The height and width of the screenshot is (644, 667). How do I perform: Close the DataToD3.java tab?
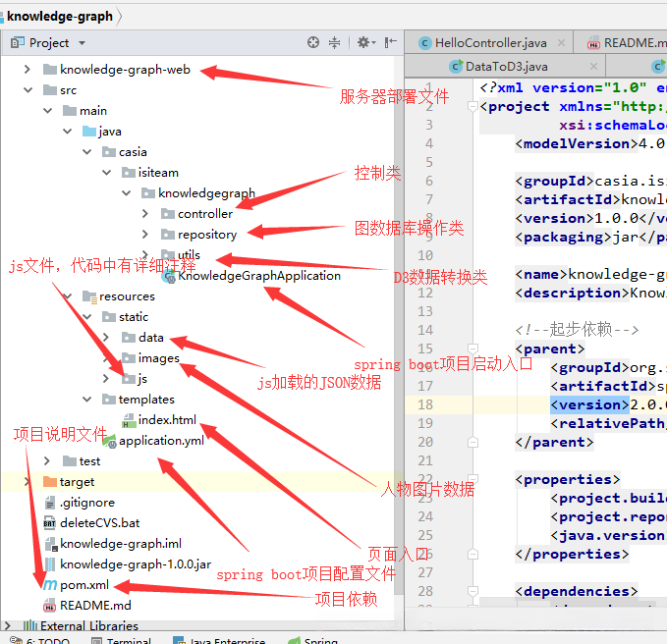click(x=594, y=67)
